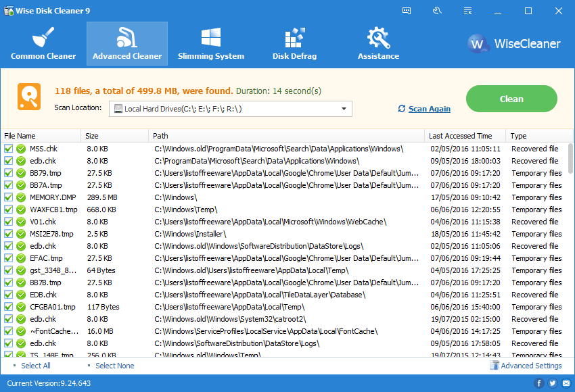Viewport: 575px width, 392px height.
Task: Click the WiseCleaner logo
Action: pyautogui.click(x=514, y=44)
